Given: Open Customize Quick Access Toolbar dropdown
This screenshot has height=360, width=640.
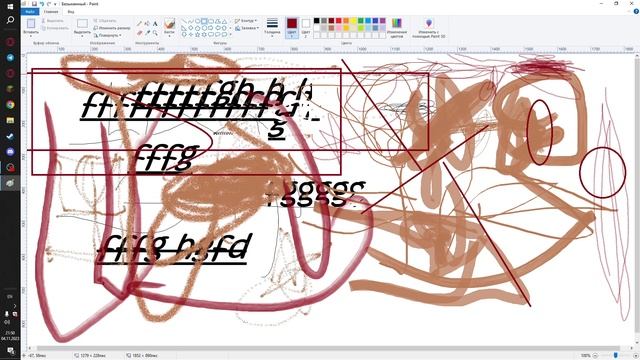Looking at the screenshot, I should pyautogui.click(x=55, y=4).
